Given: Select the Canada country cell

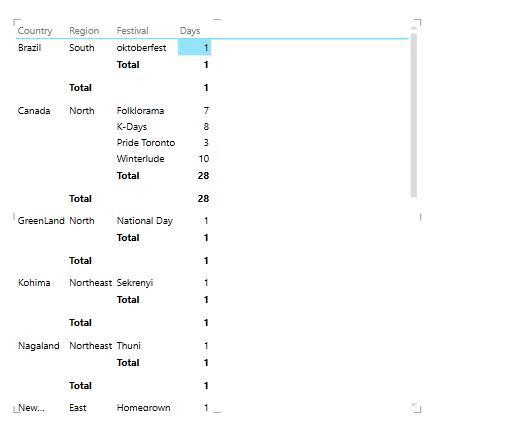Looking at the screenshot, I should click(x=34, y=111).
